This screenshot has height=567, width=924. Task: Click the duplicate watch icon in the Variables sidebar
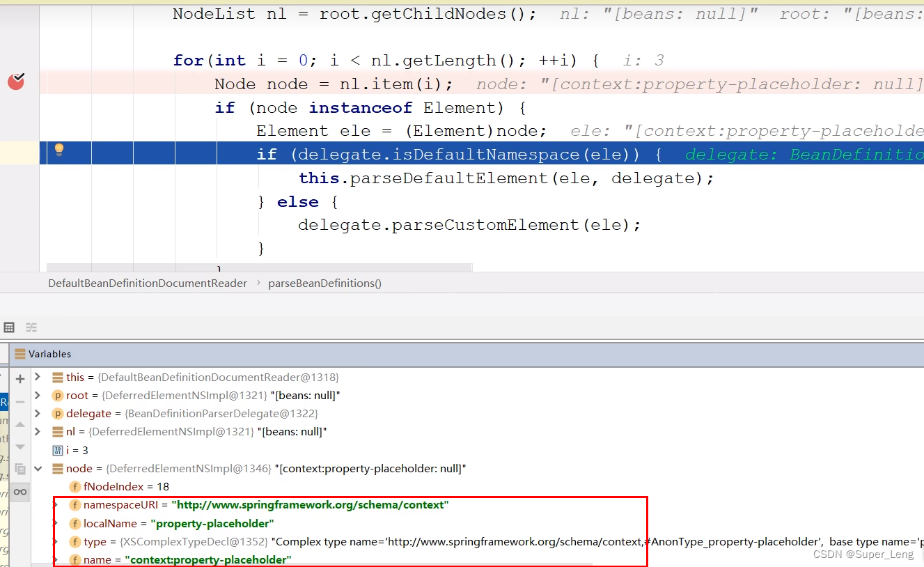coord(20,469)
